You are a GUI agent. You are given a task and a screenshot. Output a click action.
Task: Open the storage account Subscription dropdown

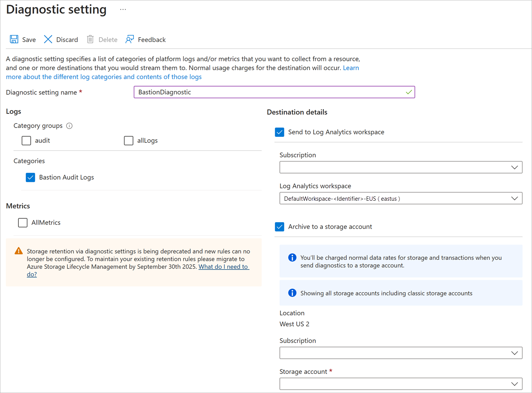401,353
